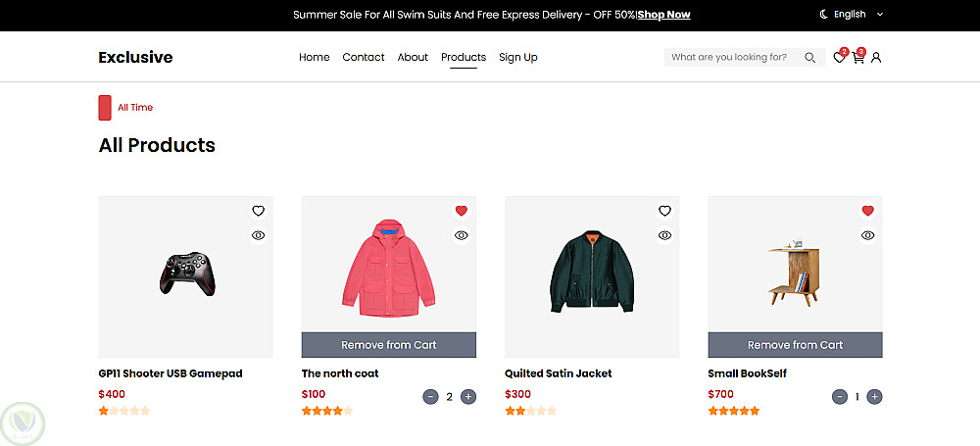
Task: Open the shopping cart icon in header
Action: (857, 58)
